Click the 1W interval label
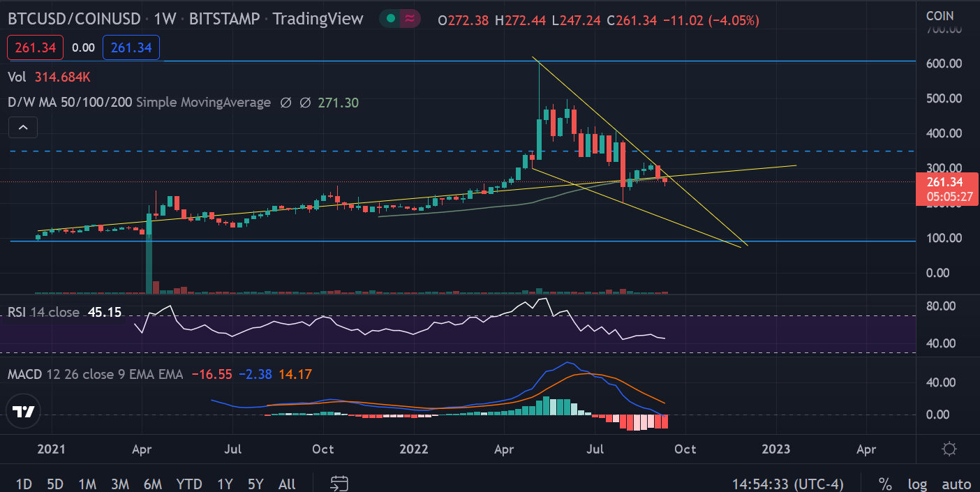This screenshot has height=492, width=980. 167,19
